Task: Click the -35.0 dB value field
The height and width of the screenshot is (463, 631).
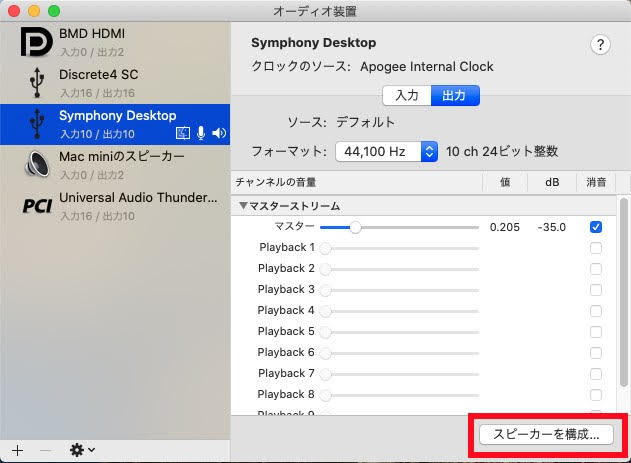Action: tap(552, 227)
